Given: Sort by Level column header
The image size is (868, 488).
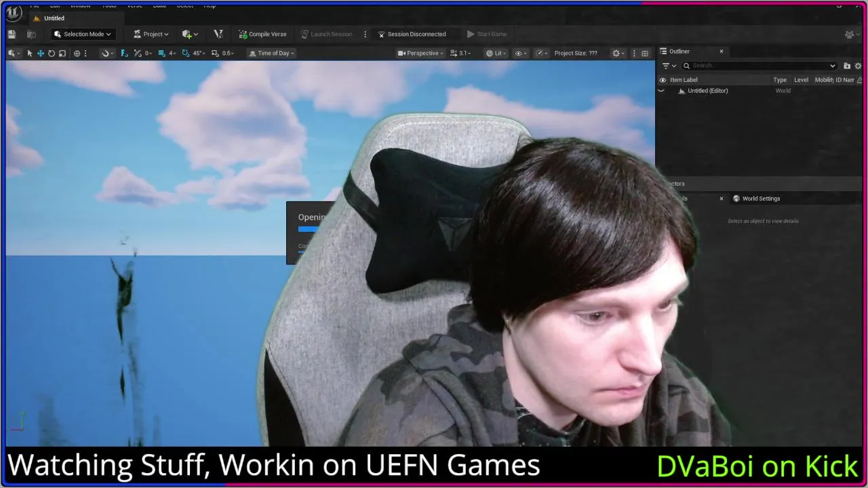Looking at the screenshot, I should pos(801,80).
